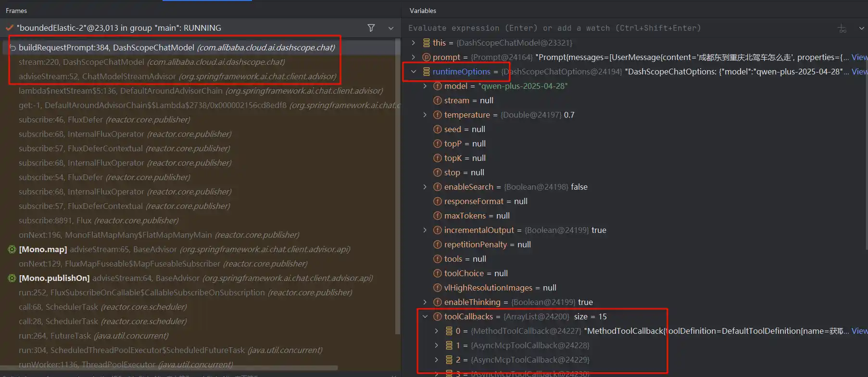Click the object icon of toolCallbacks item 0
Screen dimensions: 868x377
[449, 331]
